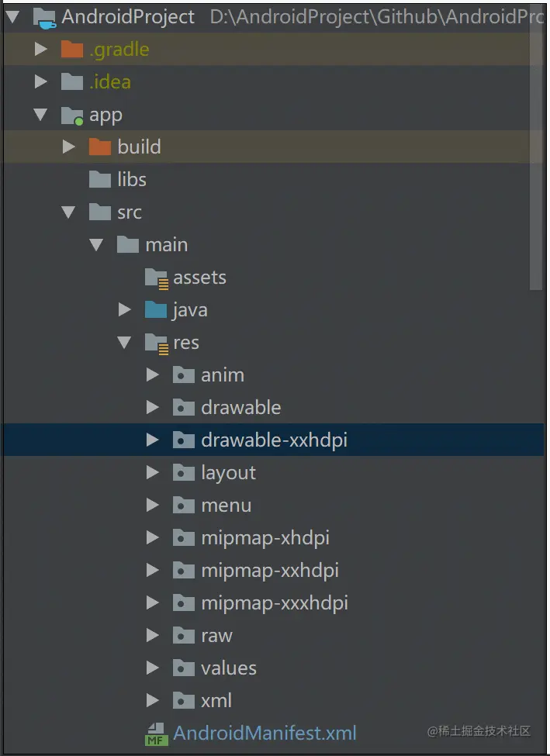Click the orange .gradle folder icon
Screen dimensions: 550x756
click(x=72, y=49)
